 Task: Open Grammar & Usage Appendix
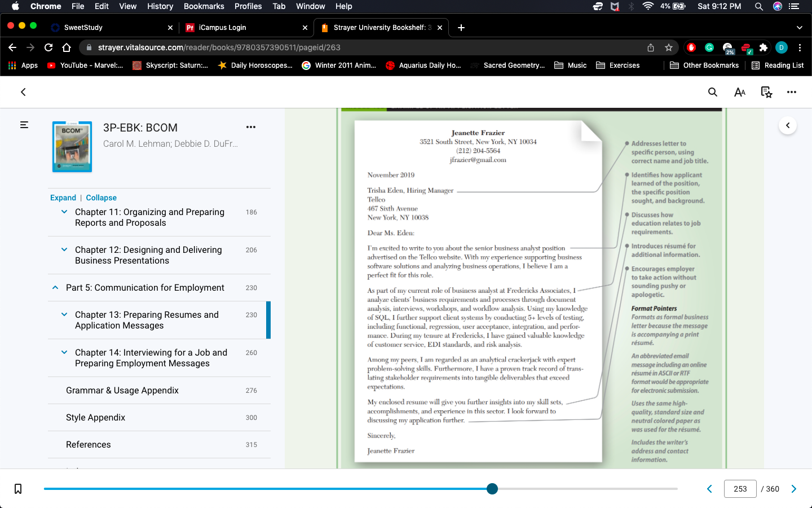[122, 391]
